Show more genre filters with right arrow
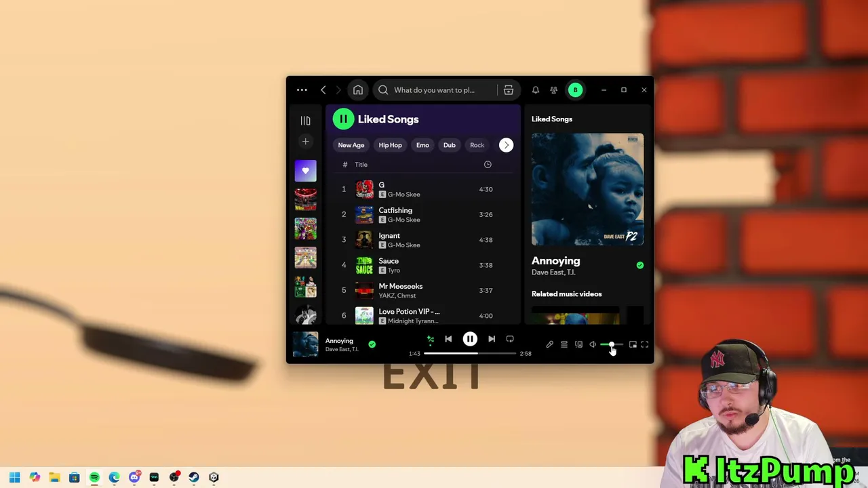Image resolution: width=868 pixels, height=488 pixels. tap(506, 145)
